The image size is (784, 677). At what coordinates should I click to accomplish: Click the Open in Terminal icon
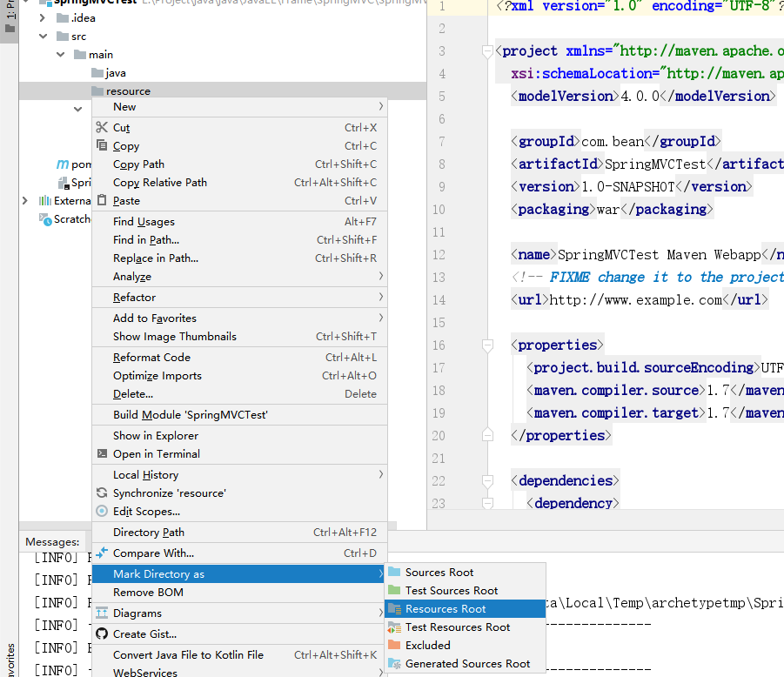(x=102, y=453)
